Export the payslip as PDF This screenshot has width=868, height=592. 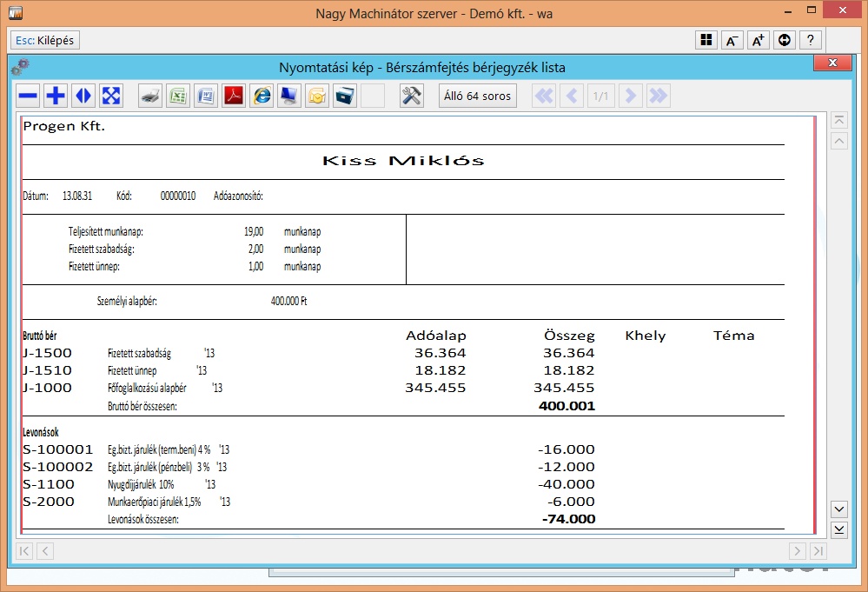pos(234,96)
